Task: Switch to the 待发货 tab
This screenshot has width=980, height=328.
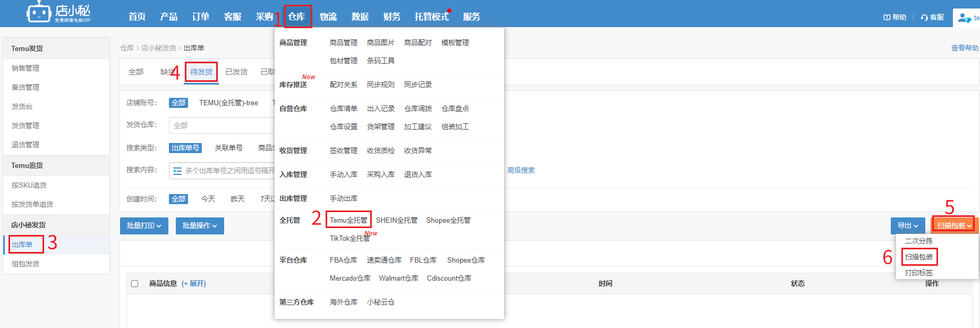Action: coord(201,72)
